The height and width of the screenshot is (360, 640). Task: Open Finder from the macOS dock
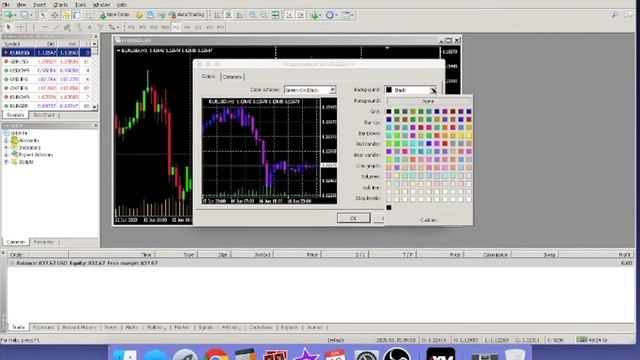(124, 354)
